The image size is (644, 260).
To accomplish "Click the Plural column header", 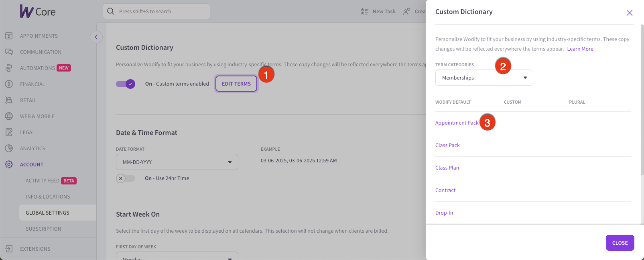I will 577,102.
